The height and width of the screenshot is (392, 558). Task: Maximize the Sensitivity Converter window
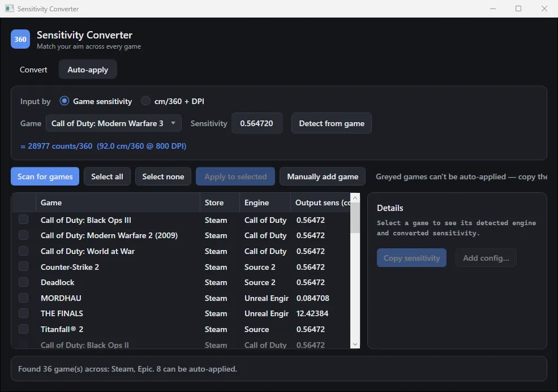click(x=518, y=8)
